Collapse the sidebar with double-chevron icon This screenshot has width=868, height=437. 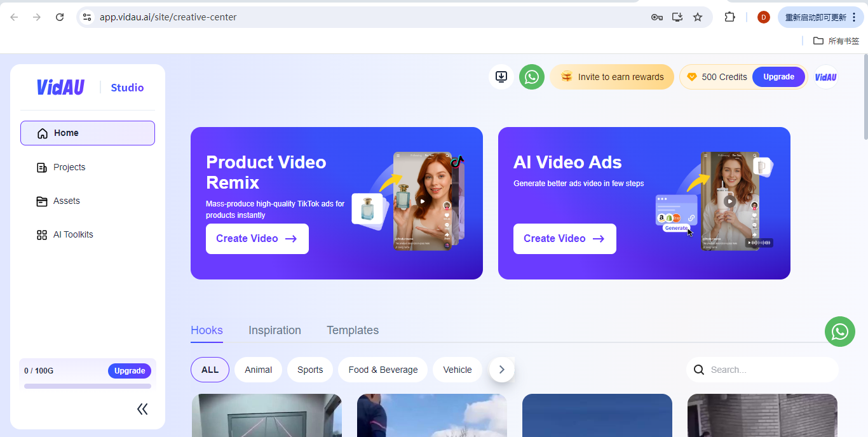point(142,409)
